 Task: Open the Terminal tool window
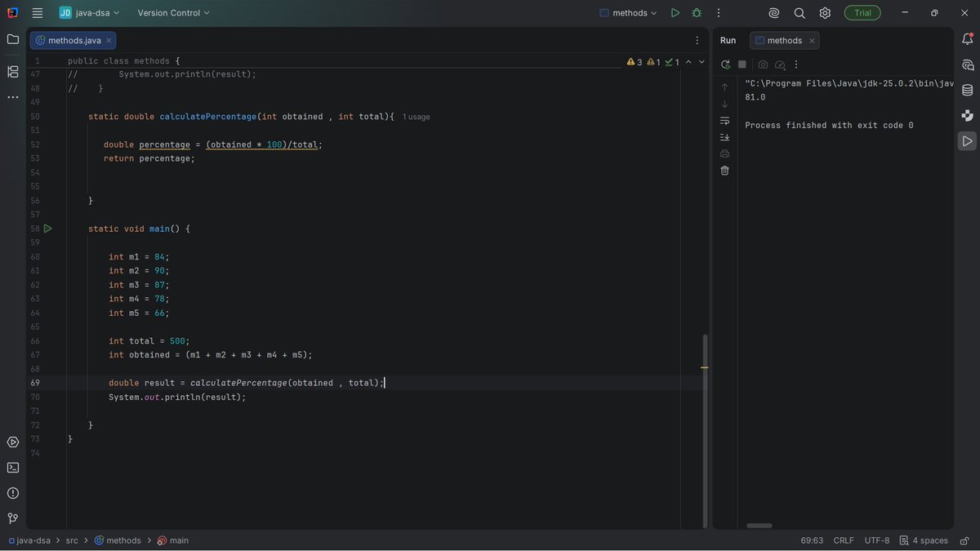(x=13, y=468)
